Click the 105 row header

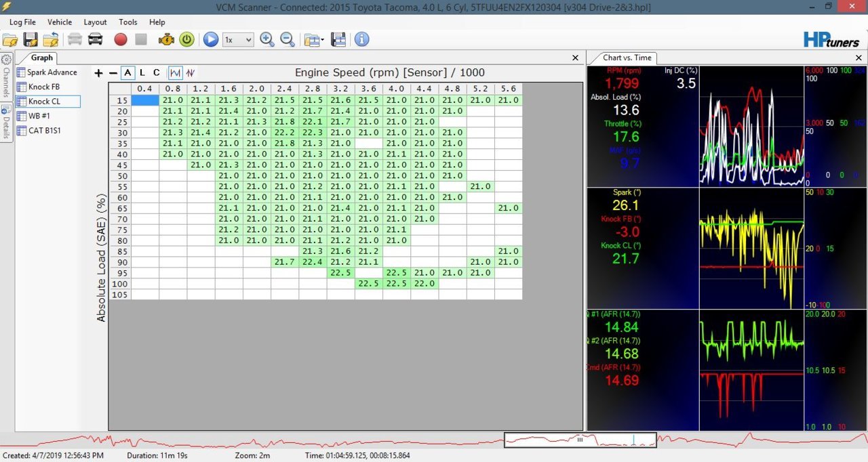120,294
